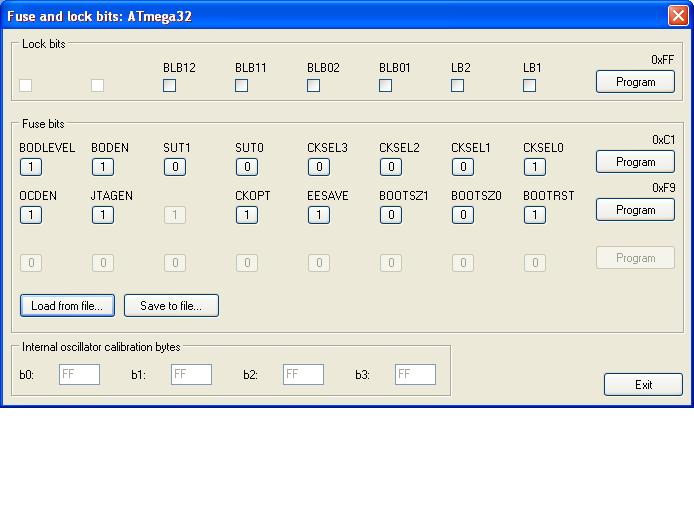The height and width of the screenshot is (512, 694).
Task: Switch the BOOTRST fuse bit
Action: pyautogui.click(x=535, y=215)
